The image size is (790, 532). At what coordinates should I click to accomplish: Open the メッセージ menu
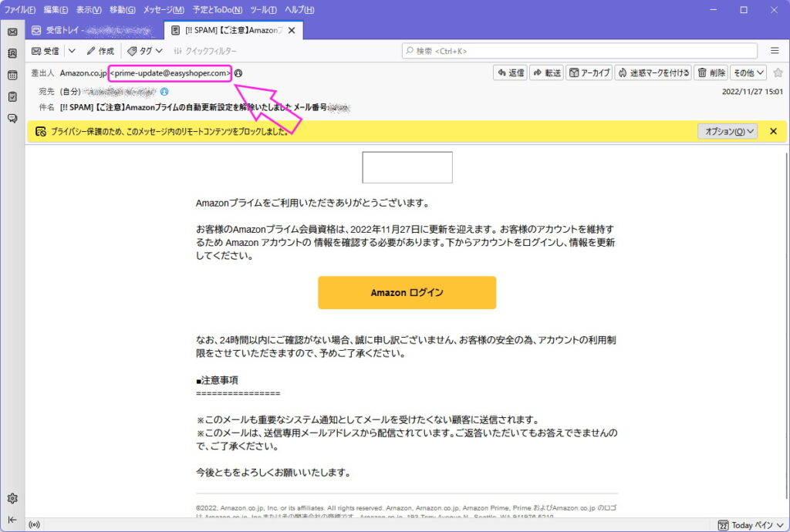coord(164,9)
